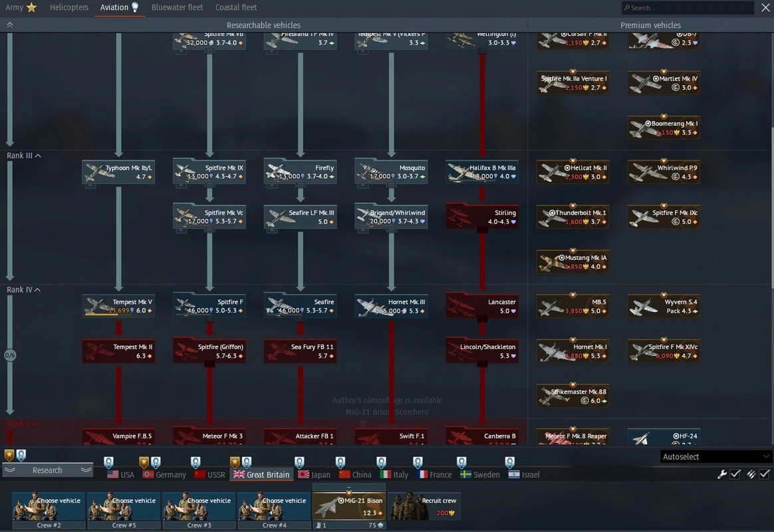Switch to the Helicopters tab
774x532 pixels.
pos(68,7)
